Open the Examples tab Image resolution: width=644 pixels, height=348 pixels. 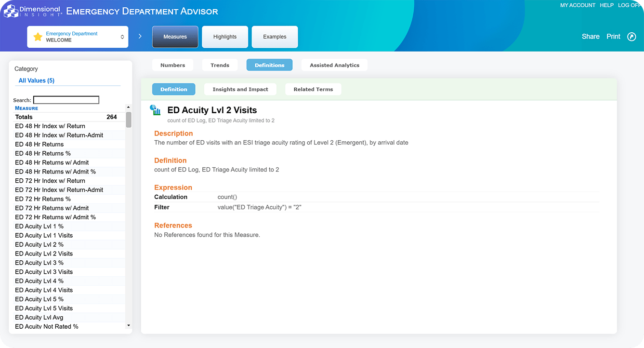275,37
